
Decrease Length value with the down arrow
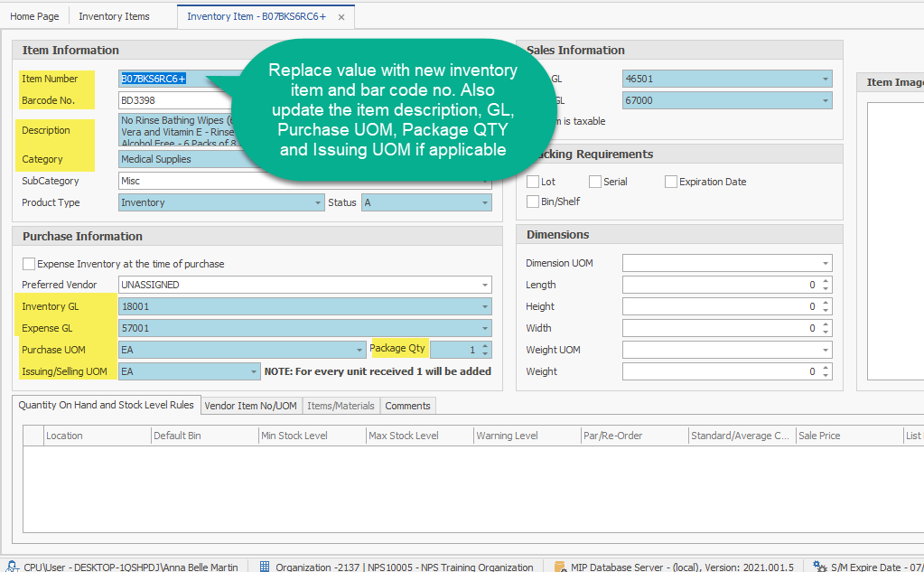pos(826,289)
